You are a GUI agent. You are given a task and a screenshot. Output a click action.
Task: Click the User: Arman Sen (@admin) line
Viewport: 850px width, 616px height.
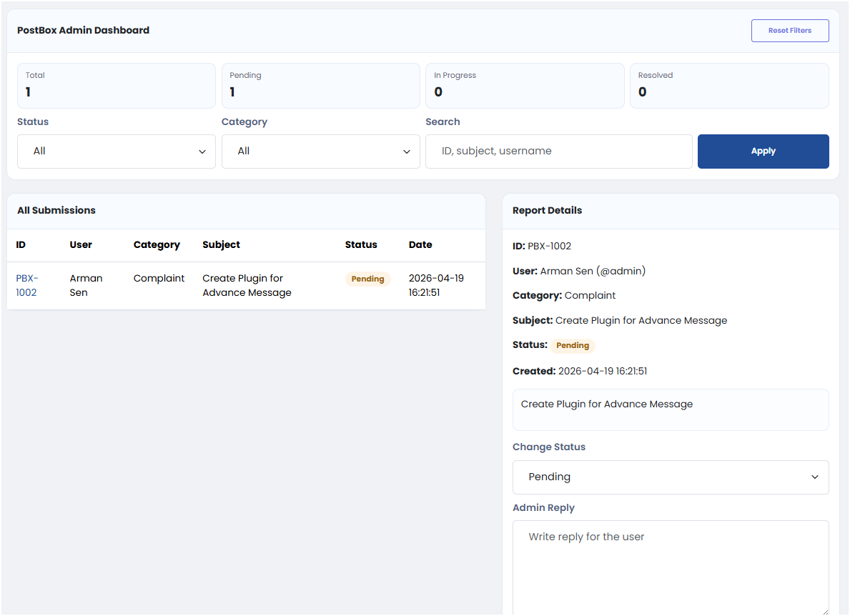[579, 271]
